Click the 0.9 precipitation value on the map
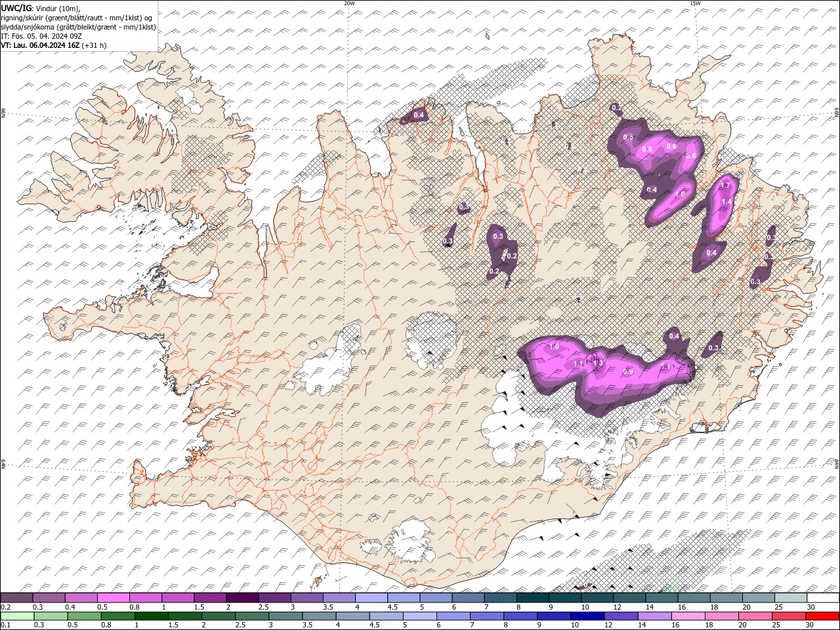Screen dimensions: 840x630 click(627, 371)
